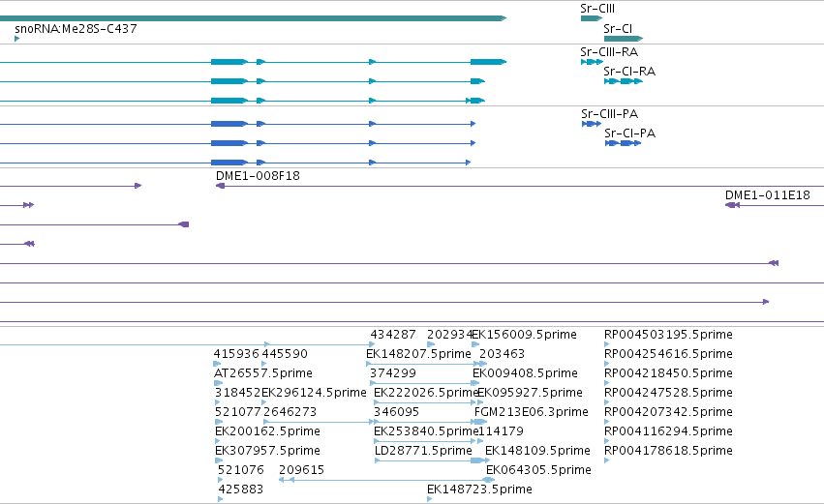The width and height of the screenshot is (824, 504).
Task: Click EK009408.5prime label
Action: pos(525,373)
